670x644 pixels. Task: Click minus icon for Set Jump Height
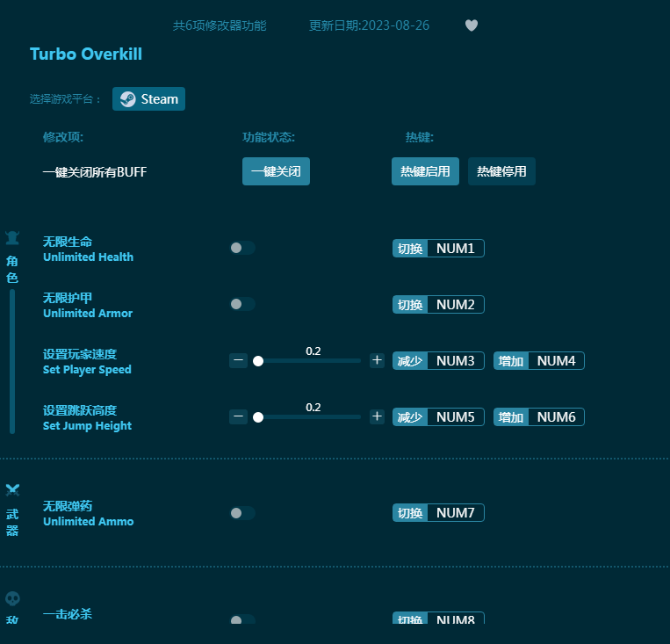[x=238, y=416]
